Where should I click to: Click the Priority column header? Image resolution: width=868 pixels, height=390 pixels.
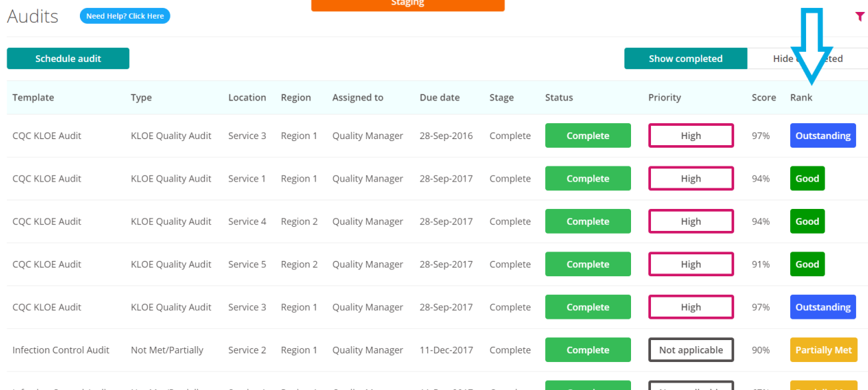(x=664, y=97)
